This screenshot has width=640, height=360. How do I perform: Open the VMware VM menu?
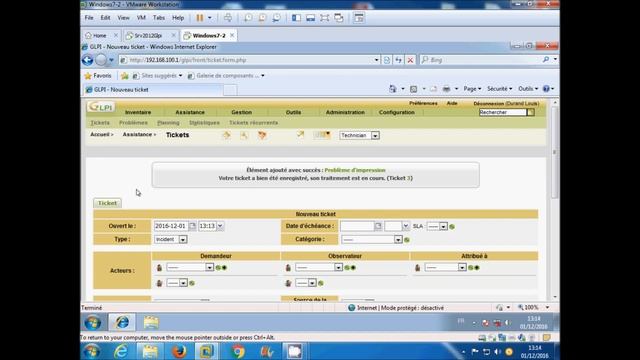[x=141, y=18]
